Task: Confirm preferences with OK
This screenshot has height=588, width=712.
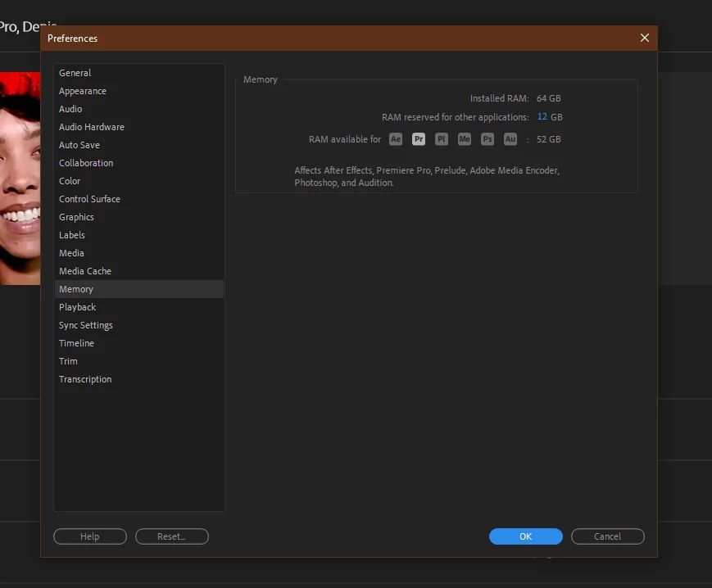Action: point(526,536)
